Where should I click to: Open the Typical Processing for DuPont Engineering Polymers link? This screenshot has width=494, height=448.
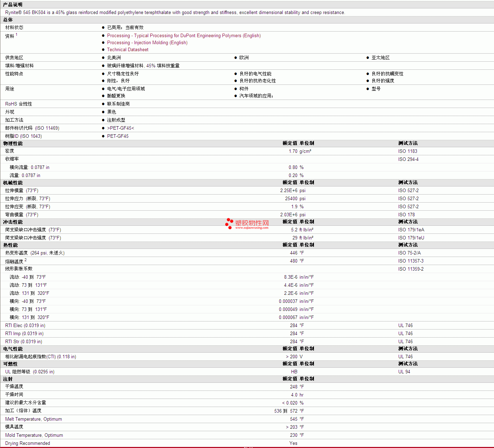coord(184,35)
